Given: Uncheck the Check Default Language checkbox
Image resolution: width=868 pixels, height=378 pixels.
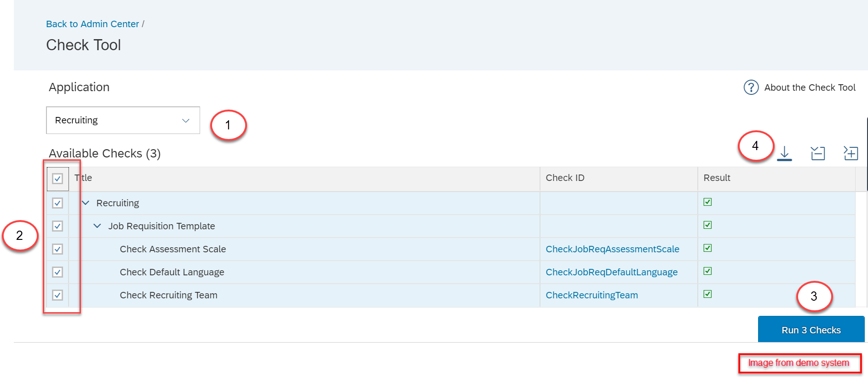Looking at the screenshot, I should tap(57, 272).
